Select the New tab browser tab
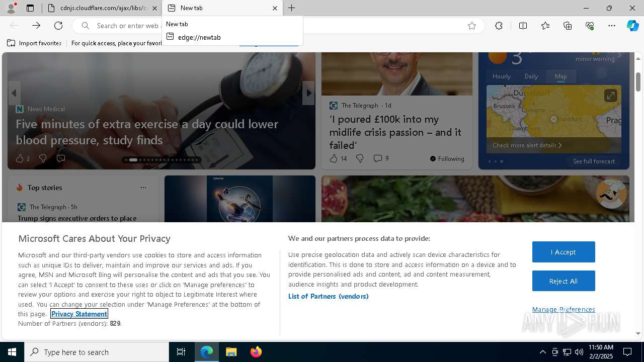Screen dimensions: 644x362 tap(222, 8)
